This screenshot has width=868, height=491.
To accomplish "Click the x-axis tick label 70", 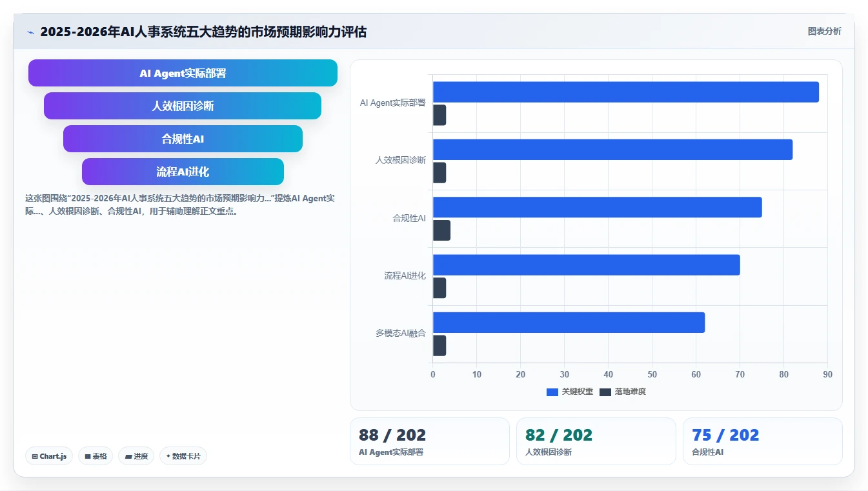I will (740, 374).
